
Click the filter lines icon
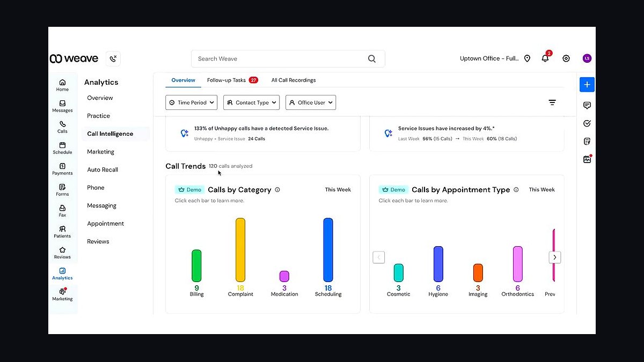coord(552,102)
